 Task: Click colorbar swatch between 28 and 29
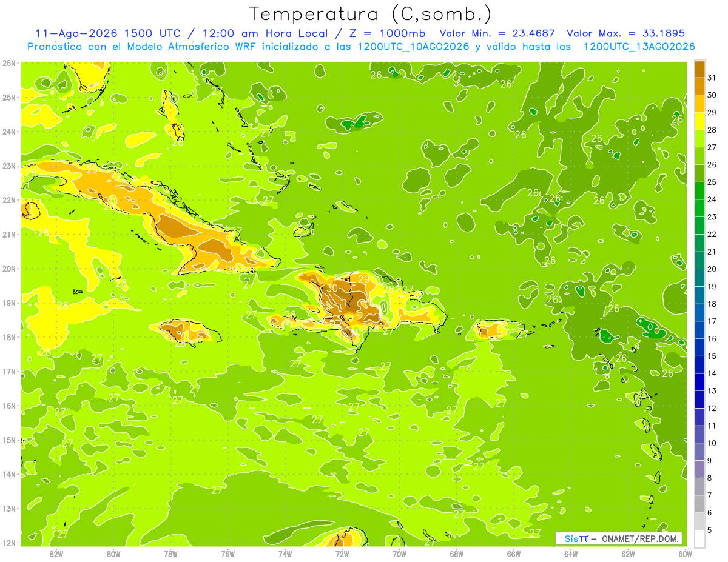[699, 121]
